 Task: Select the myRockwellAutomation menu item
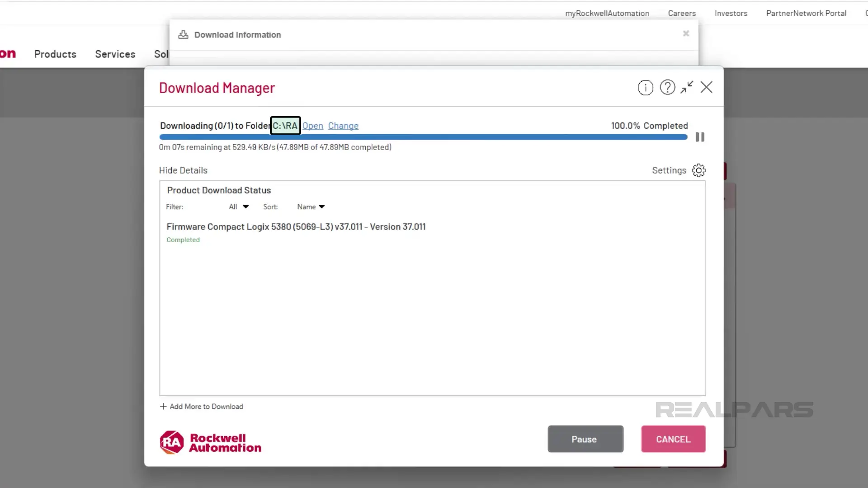pos(607,13)
